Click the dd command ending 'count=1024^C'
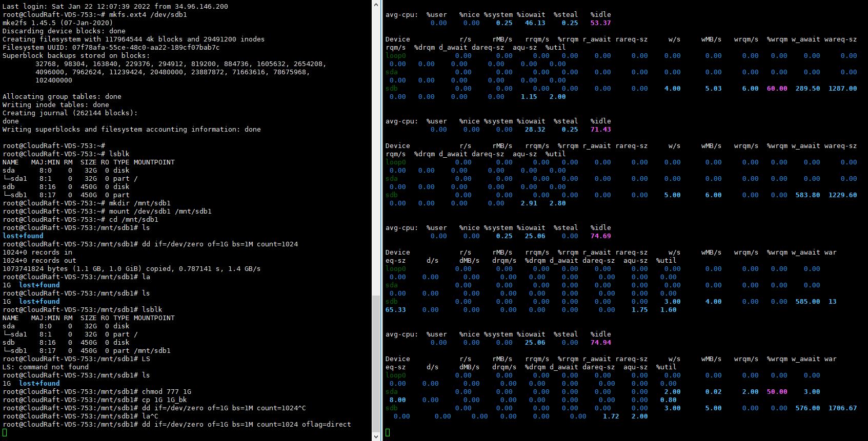The width and height of the screenshot is (868, 441). click(x=224, y=408)
